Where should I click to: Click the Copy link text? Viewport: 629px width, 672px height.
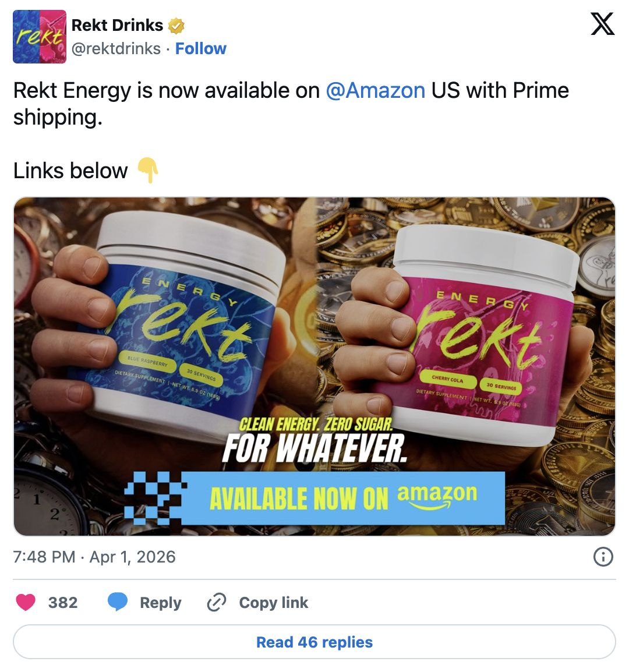point(274,603)
